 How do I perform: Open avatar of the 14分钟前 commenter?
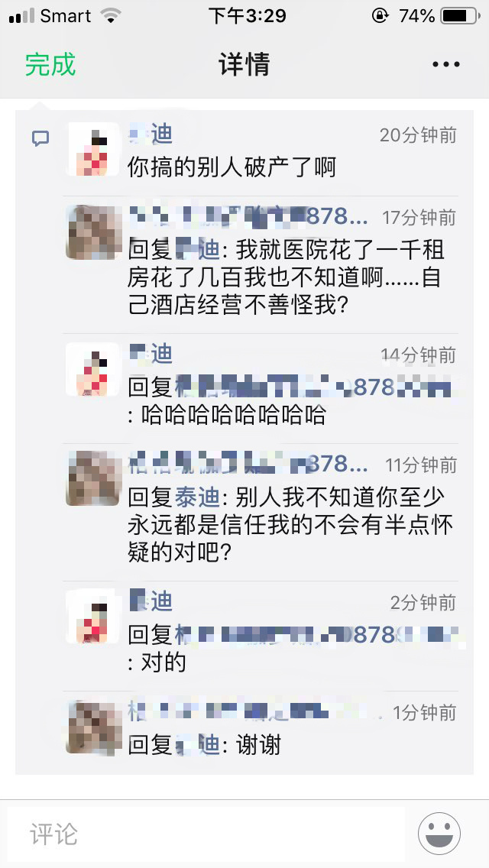92,369
